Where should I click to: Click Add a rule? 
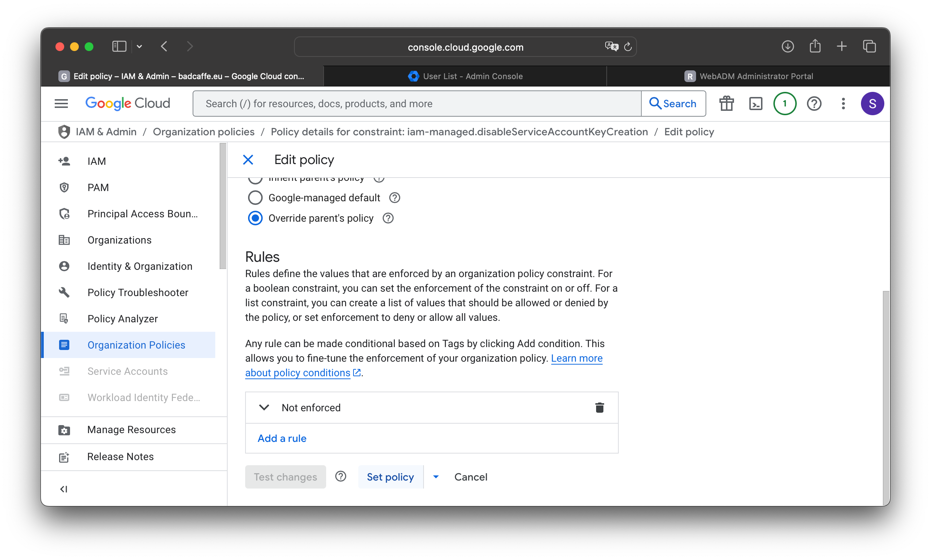tap(282, 438)
